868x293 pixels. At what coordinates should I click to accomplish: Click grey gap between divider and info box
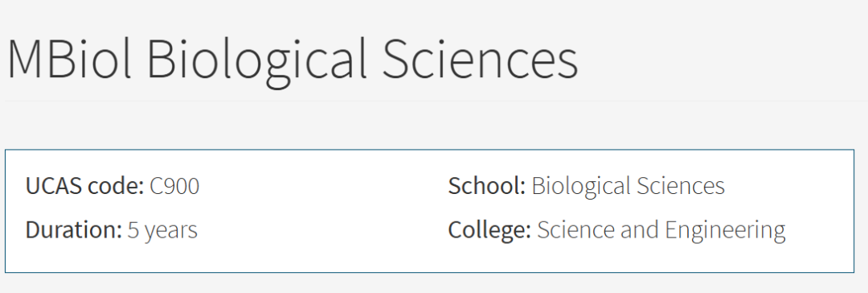tap(434, 126)
